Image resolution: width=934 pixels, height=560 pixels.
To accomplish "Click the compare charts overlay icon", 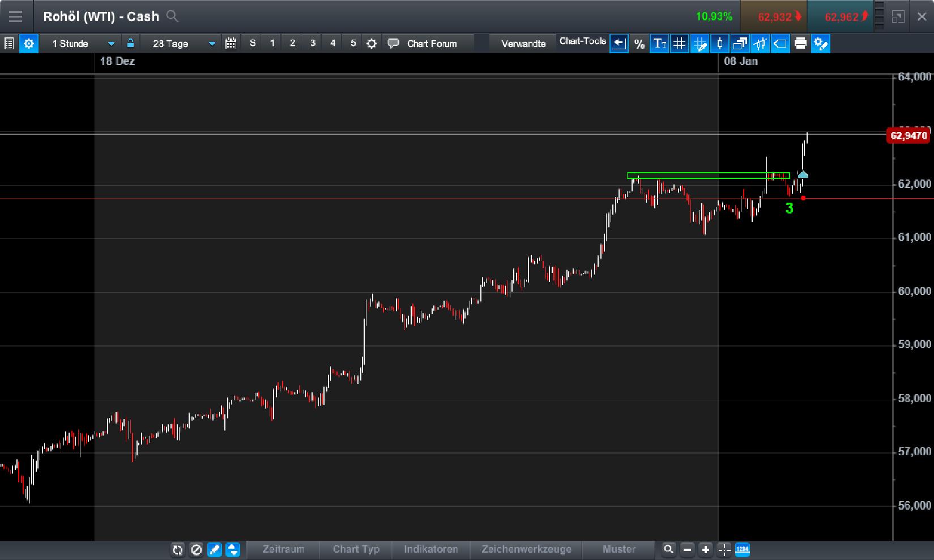I will click(x=740, y=43).
